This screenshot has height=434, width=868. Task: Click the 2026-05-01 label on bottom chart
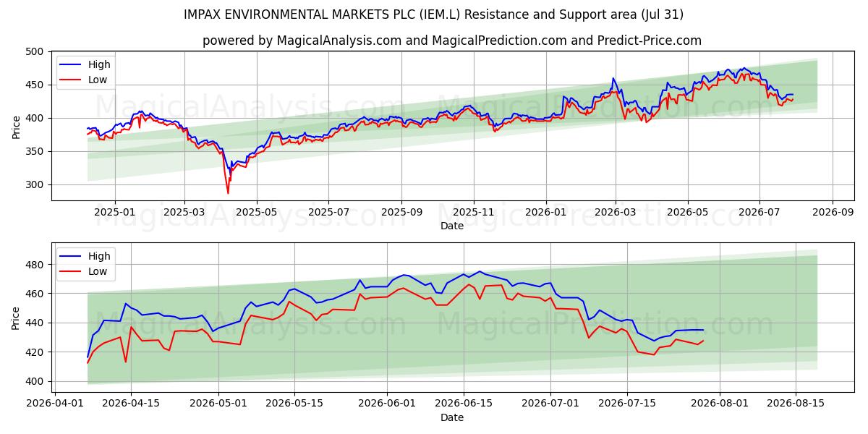coord(217,404)
